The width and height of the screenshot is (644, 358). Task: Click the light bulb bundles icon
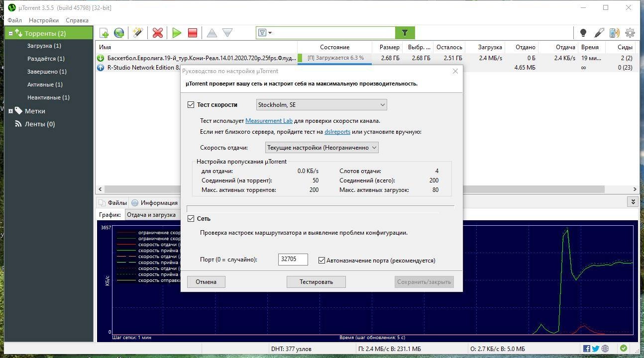(583, 33)
